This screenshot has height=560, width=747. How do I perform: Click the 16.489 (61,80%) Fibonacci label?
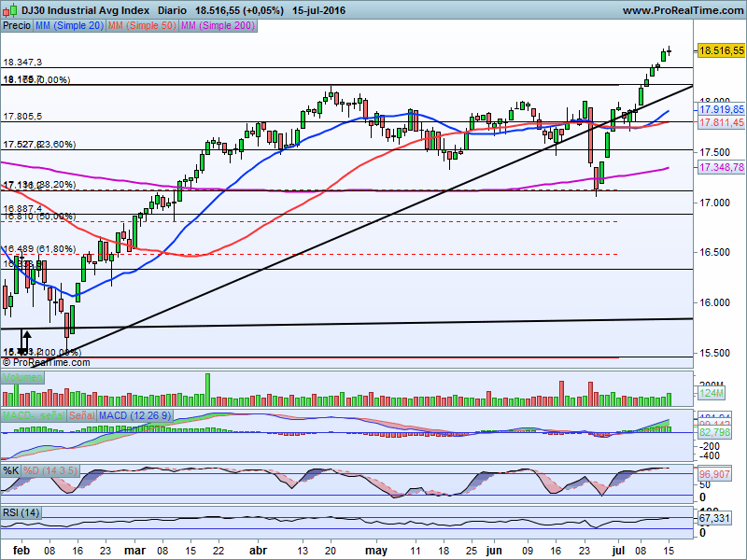click(x=39, y=248)
